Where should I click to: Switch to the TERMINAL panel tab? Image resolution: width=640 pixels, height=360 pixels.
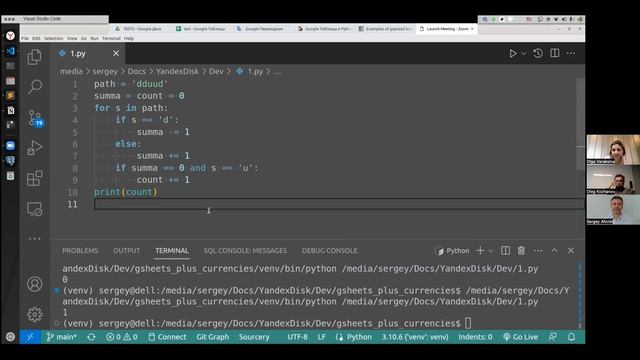[172, 251]
